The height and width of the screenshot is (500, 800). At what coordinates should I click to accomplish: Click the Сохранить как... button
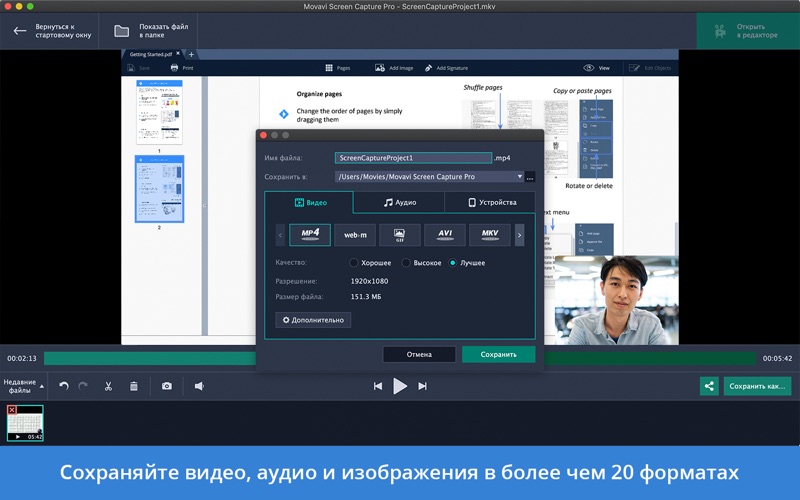(x=757, y=386)
